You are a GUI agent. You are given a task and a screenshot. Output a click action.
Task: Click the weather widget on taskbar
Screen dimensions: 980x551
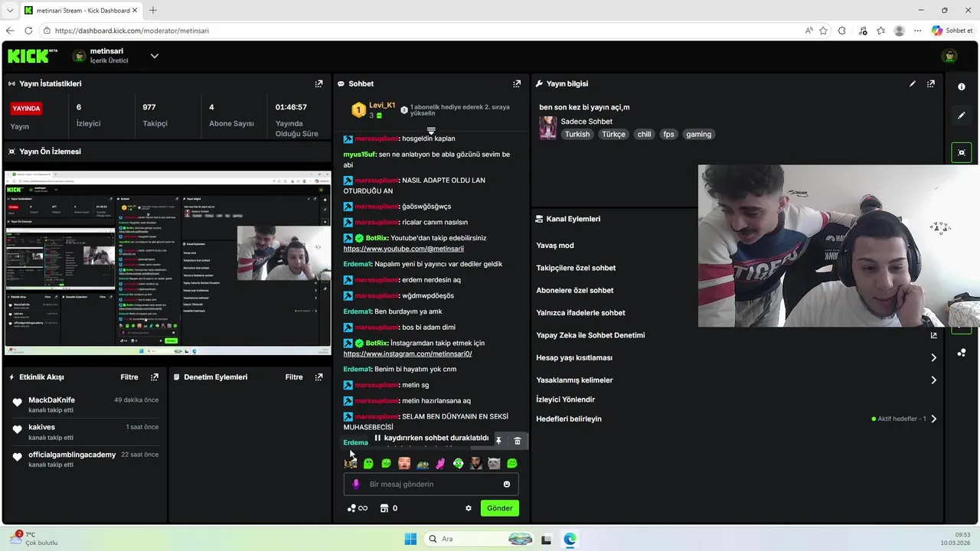[x=34, y=538]
